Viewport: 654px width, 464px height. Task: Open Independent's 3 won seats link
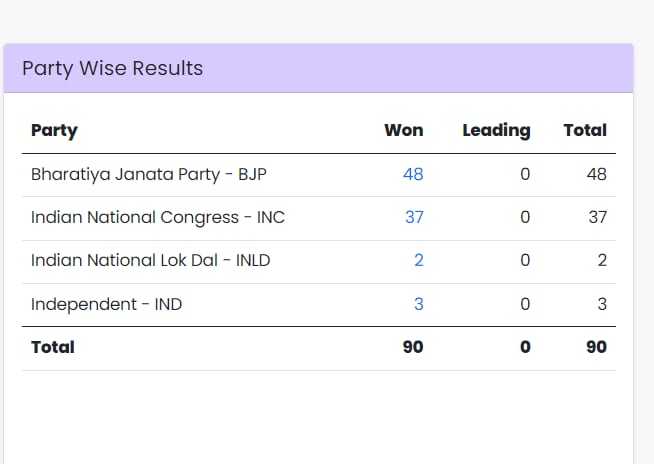419,303
